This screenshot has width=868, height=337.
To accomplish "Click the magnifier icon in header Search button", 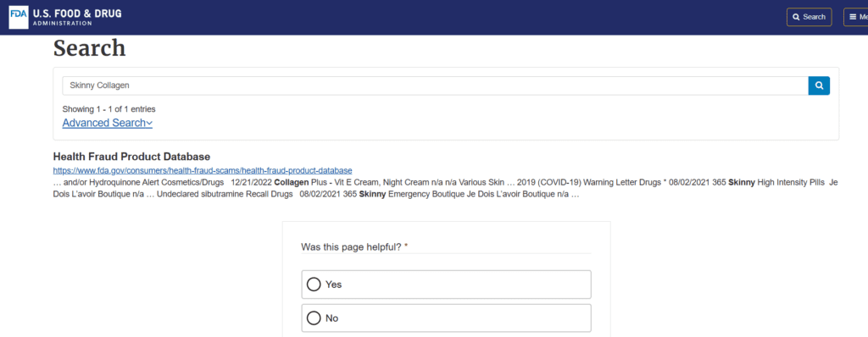I will click(x=796, y=17).
